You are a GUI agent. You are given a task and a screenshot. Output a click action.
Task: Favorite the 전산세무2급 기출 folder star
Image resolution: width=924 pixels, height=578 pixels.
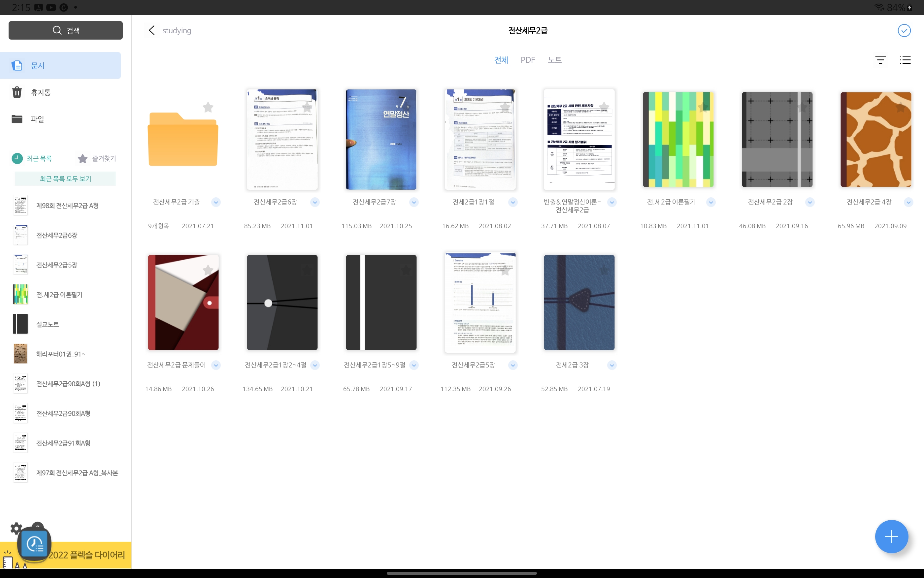point(208,108)
